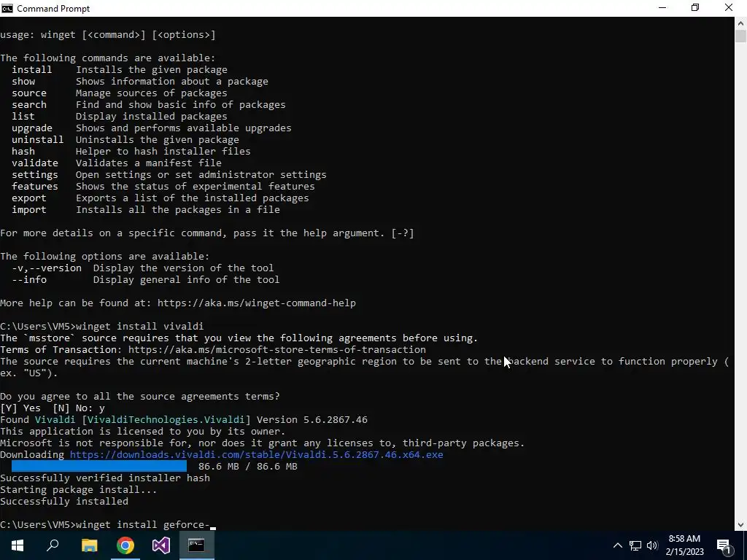Click the 'settings' command name in list
This screenshot has width=747, height=560.
coord(35,175)
